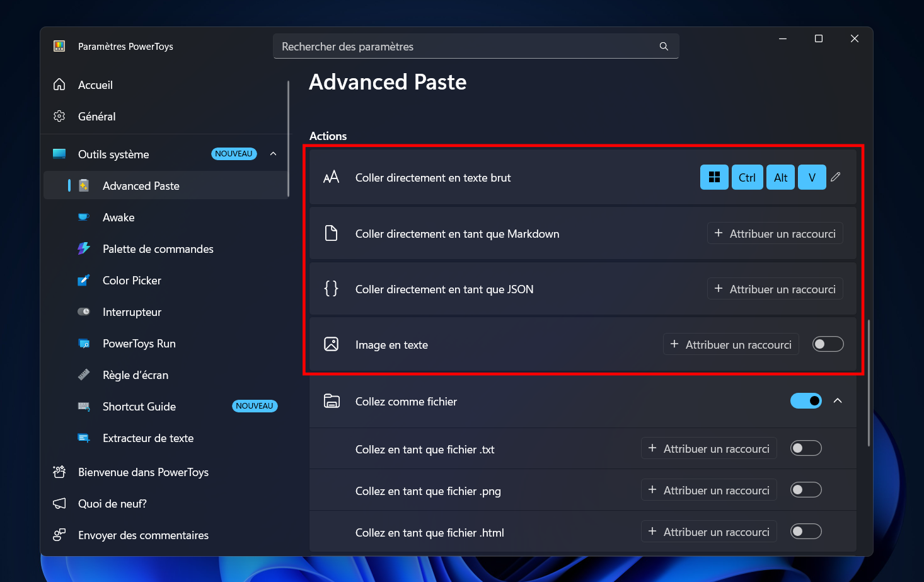924x582 pixels.
Task: Click the search magnifier icon
Action: 664,47
